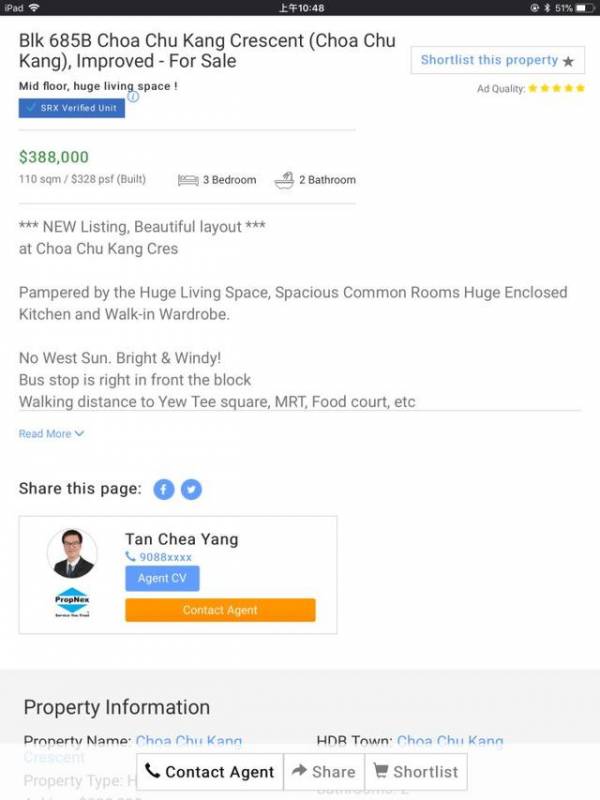This screenshot has width=600, height=800.
Task: Open the Tan Chea Yang agent photo
Action: pyautogui.click(x=72, y=553)
